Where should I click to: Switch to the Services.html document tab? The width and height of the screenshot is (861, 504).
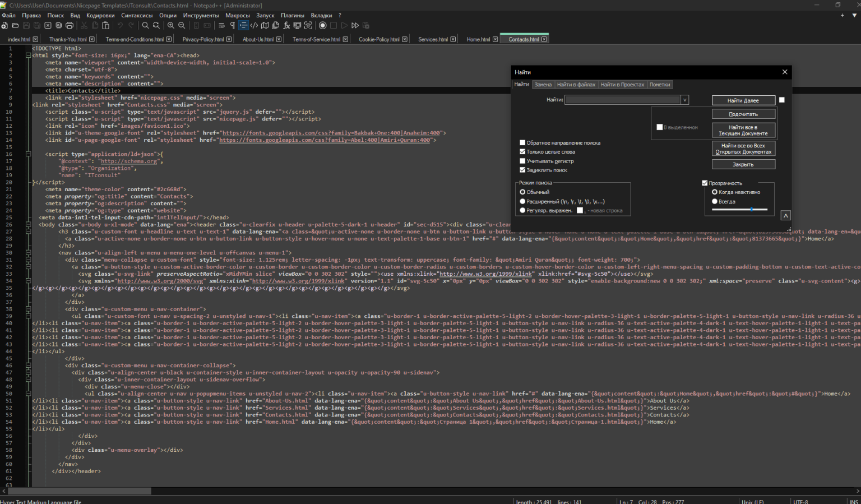point(433,39)
